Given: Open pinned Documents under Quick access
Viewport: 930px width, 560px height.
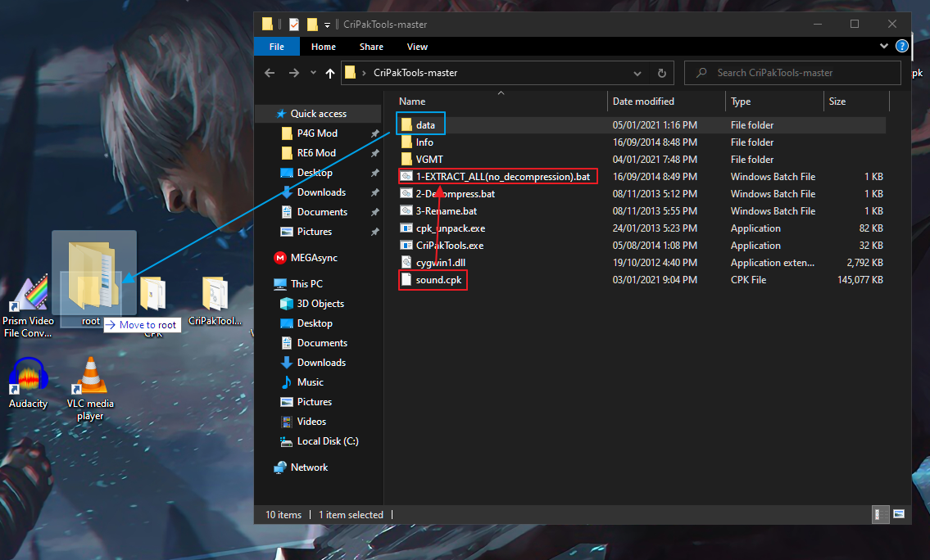Looking at the screenshot, I should click(322, 211).
